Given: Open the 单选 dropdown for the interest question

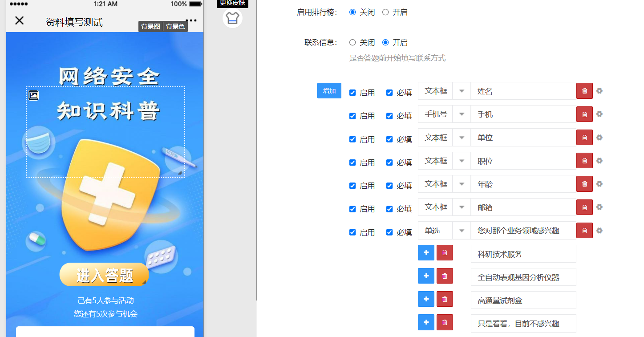Looking at the screenshot, I should (462, 231).
